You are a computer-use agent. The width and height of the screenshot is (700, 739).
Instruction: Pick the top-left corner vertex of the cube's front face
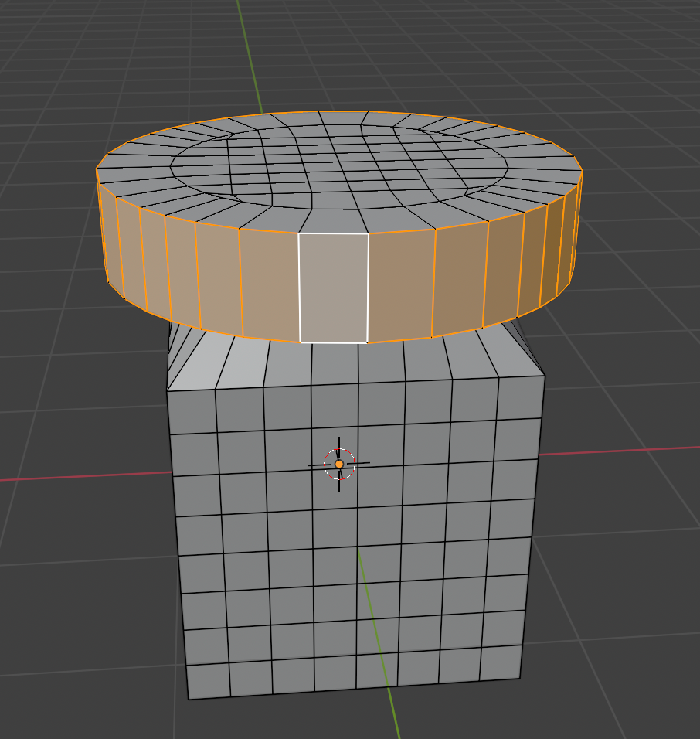click(168, 391)
